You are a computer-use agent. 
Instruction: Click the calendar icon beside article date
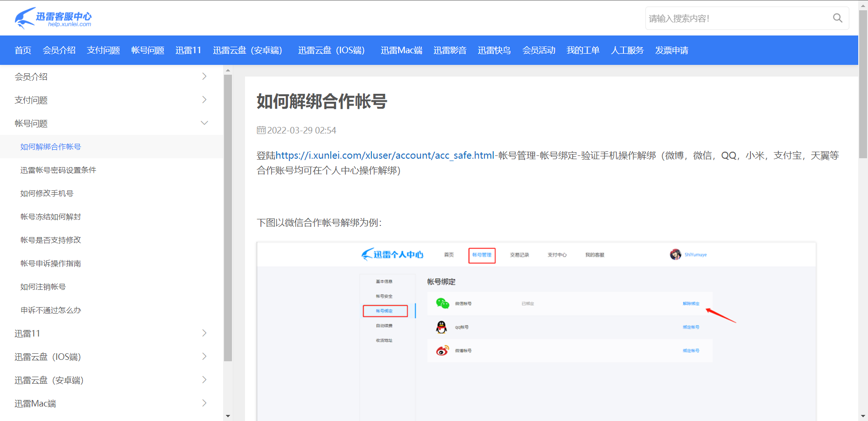click(261, 130)
